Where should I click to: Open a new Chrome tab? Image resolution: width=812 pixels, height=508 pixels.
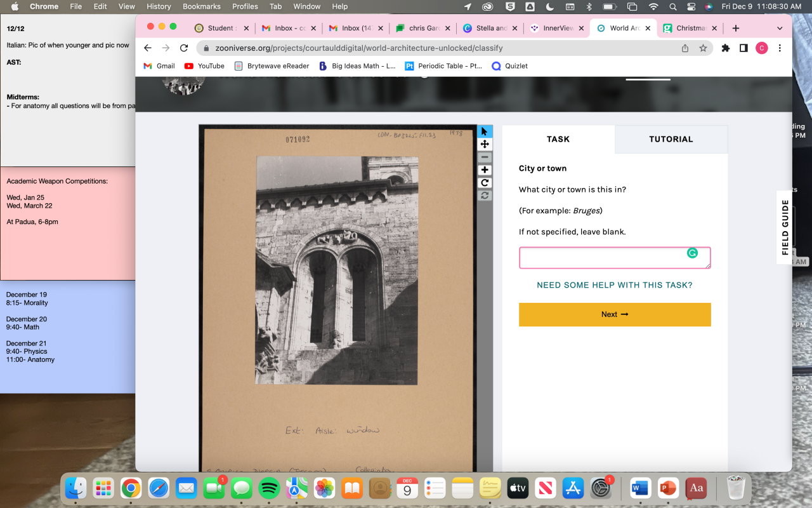pos(736,28)
